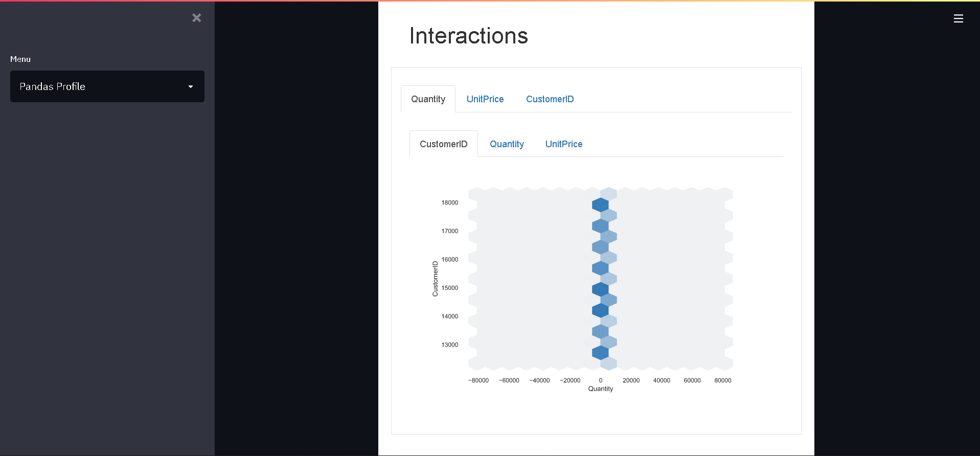Click the hexbin interaction chart

tap(601, 279)
